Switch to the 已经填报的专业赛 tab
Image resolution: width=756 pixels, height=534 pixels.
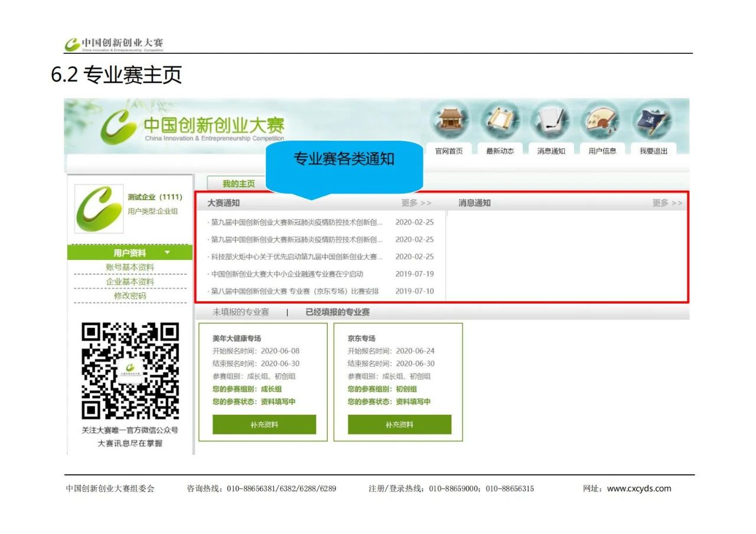point(337,312)
